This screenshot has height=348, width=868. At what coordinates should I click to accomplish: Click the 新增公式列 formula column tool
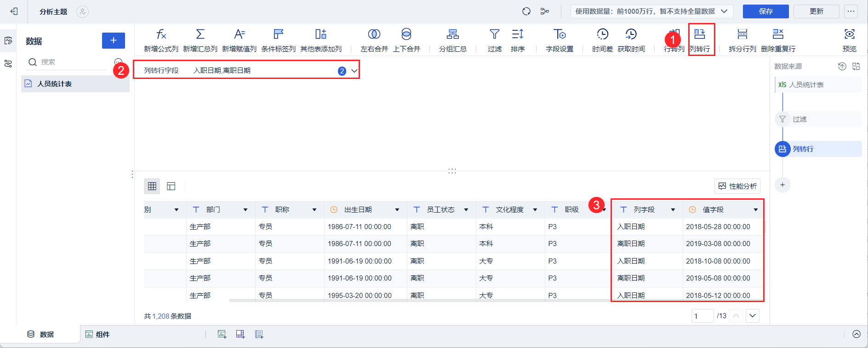click(161, 40)
